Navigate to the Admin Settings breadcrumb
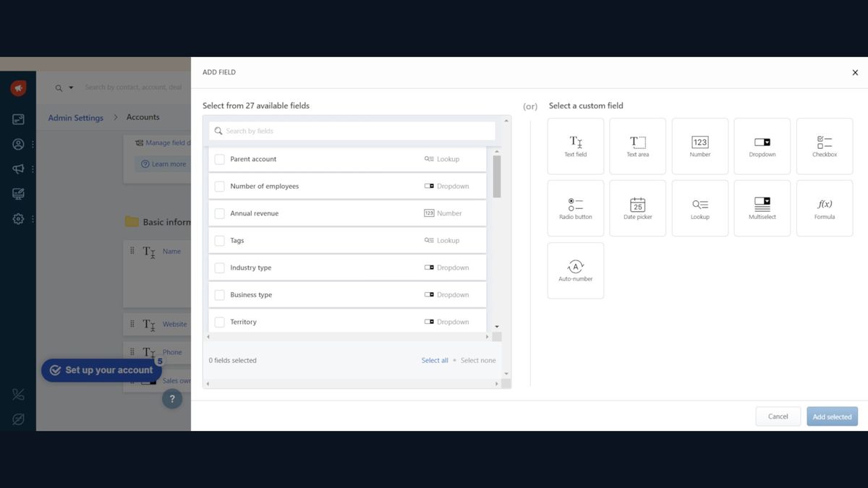868x488 pixels. coord(75,117)
